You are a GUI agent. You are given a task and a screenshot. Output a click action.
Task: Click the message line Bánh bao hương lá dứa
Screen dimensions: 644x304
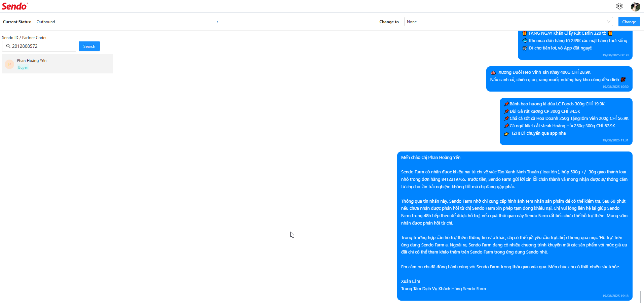coord(554,104)
